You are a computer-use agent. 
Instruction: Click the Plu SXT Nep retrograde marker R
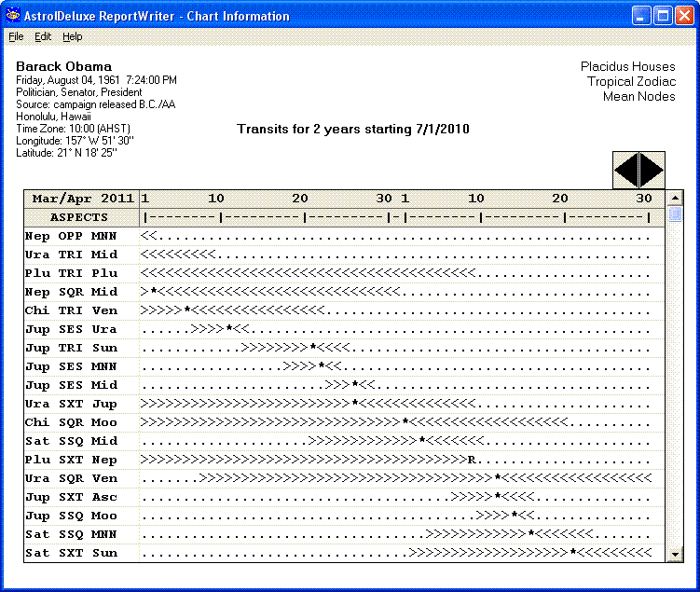click(x=472, y=460)
